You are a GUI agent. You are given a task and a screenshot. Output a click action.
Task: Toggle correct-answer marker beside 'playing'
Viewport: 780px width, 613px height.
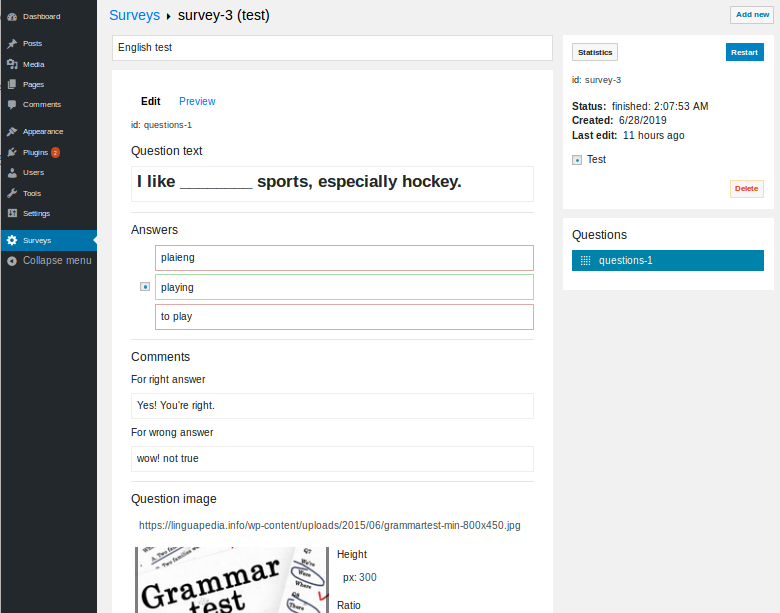pyautogui.click(x=145, y=287)
